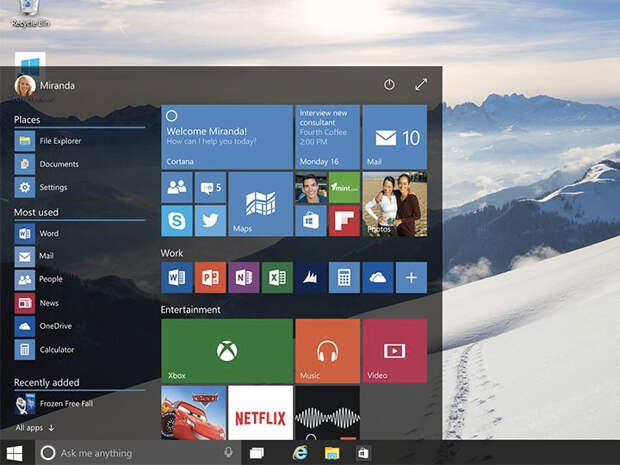Open the Maps tile
The image size is (620, 465).
(261, 204)
